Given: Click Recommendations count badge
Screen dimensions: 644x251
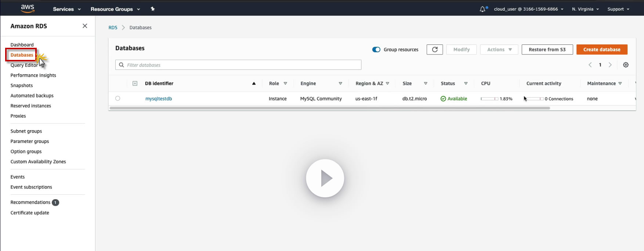Looking at the screenshot, I should [55, 202].
